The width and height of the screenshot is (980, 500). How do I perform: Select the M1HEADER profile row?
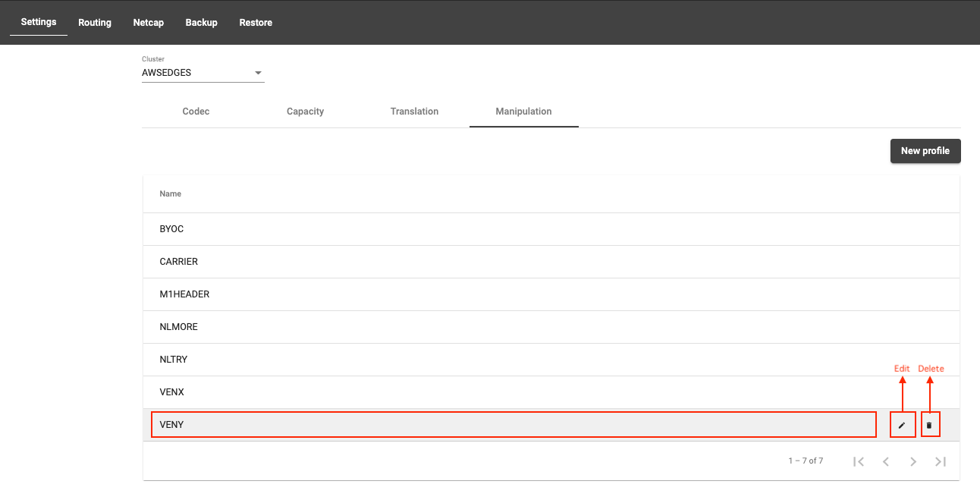tap(551, 294)
